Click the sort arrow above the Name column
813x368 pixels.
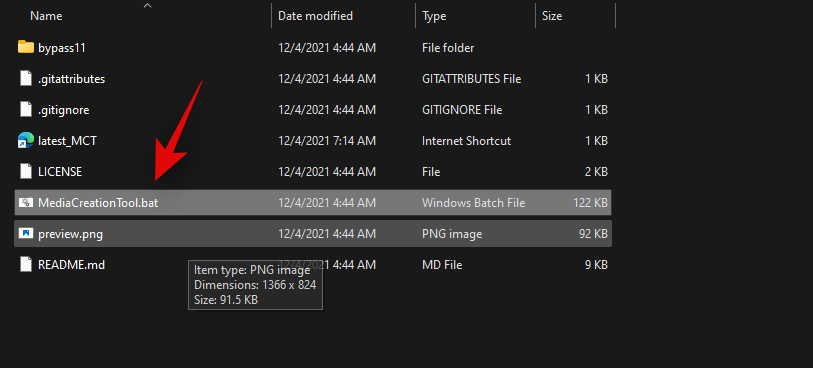pos(148,5)
